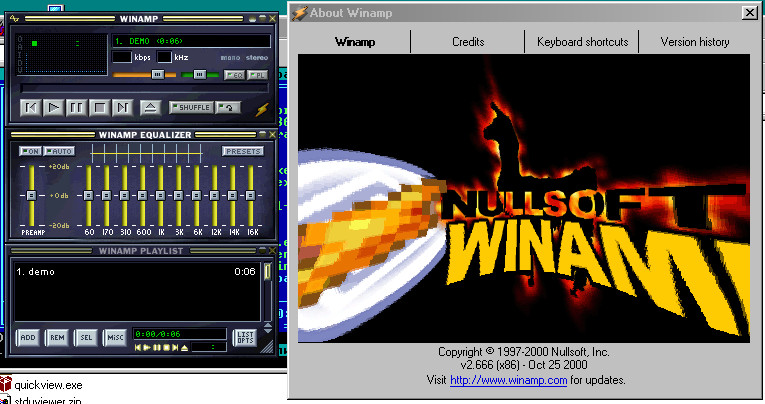Click the 3K equalizer band slider
This screenshot has height=404, width=765.
point(179,195)
